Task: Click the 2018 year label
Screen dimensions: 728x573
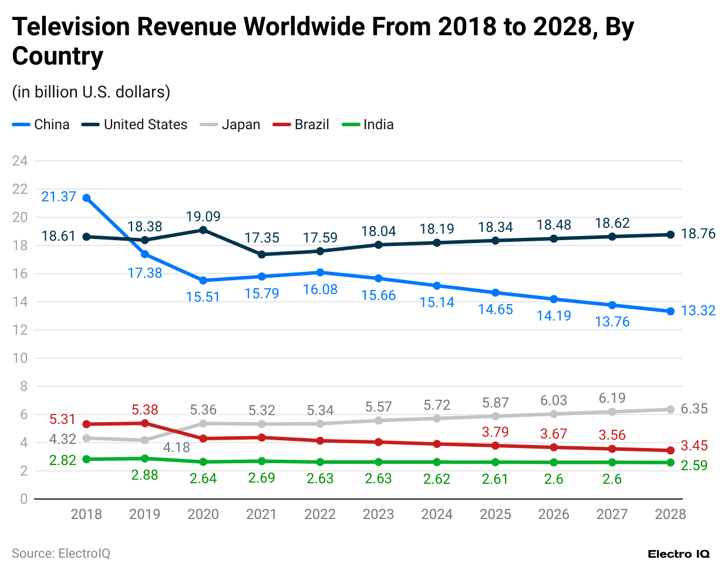Action: pos(86,514)
